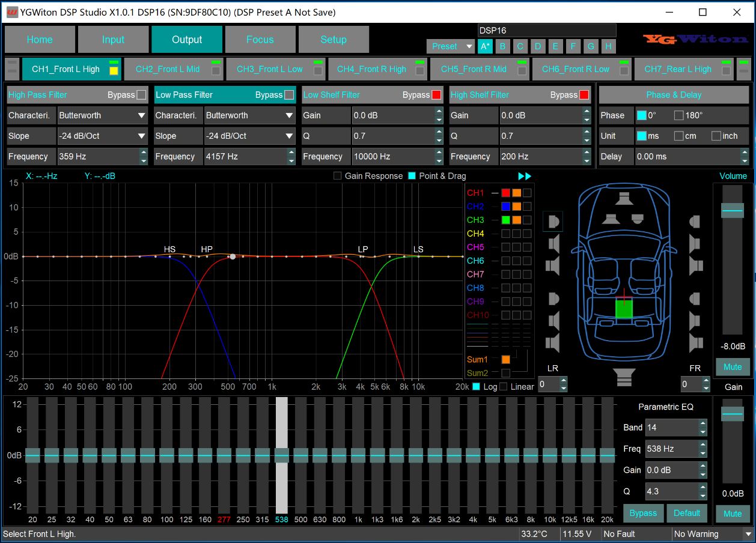Viewport: 756px width, 543px height.
Task: Click the white EQ point on the curve
Action: click(233, 256)
